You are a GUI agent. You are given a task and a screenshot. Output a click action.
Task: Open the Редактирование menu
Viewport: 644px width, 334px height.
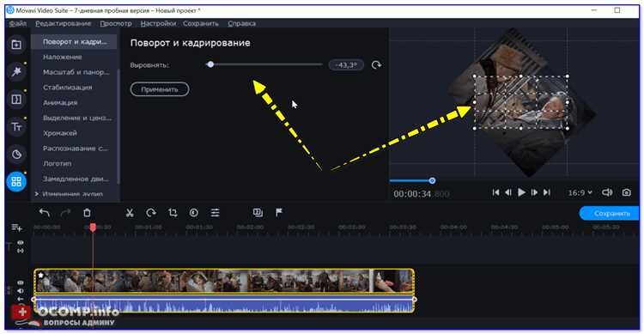point(63,23)
